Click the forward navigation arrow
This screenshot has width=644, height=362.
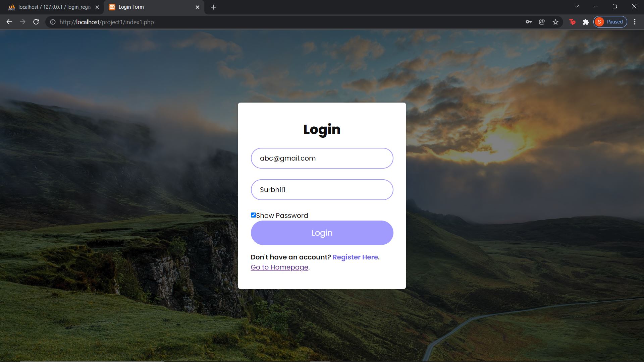pos(22,22)
